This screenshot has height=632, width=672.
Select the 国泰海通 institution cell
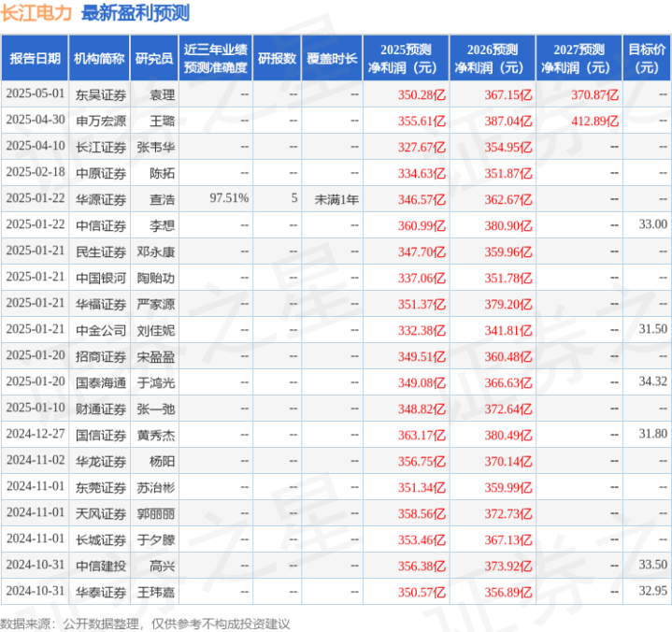pos(101,382)
